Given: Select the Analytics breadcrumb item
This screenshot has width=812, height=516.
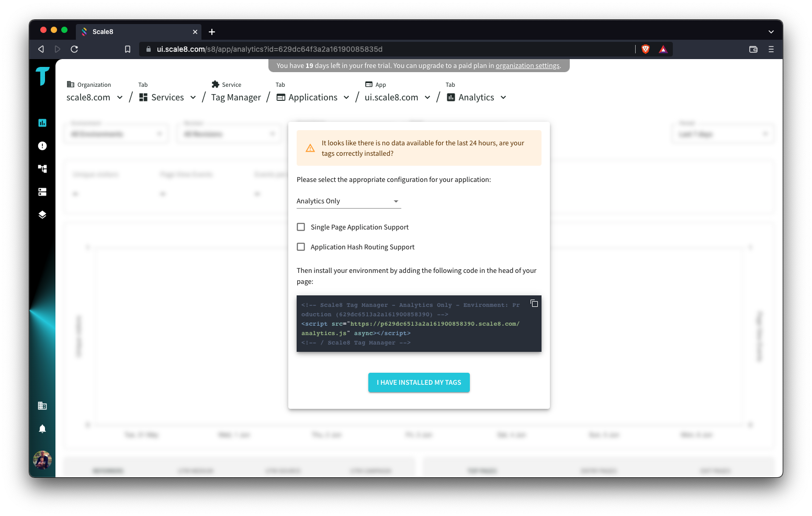Looking at the screenshot, I should 470,97.
